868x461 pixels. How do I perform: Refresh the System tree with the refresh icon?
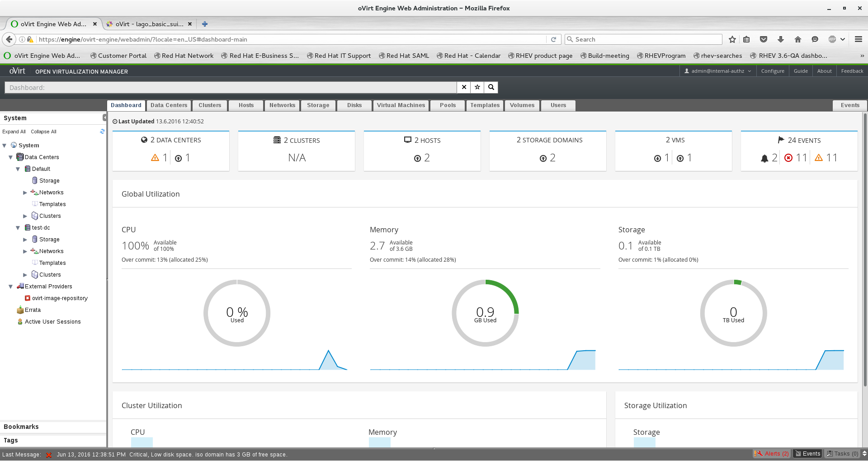(x=102, y=132)
